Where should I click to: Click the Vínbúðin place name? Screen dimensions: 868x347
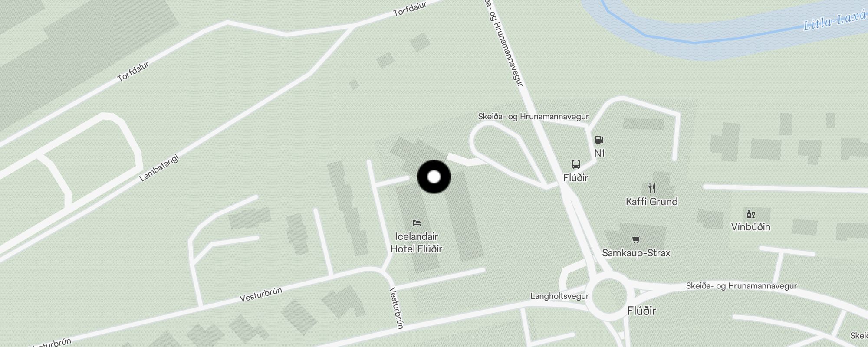751,227
